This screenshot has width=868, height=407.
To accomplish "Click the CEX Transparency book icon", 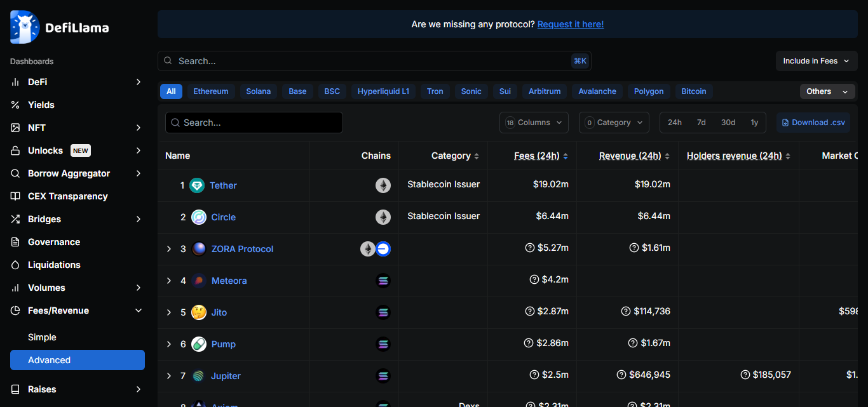I will (15, 196).
